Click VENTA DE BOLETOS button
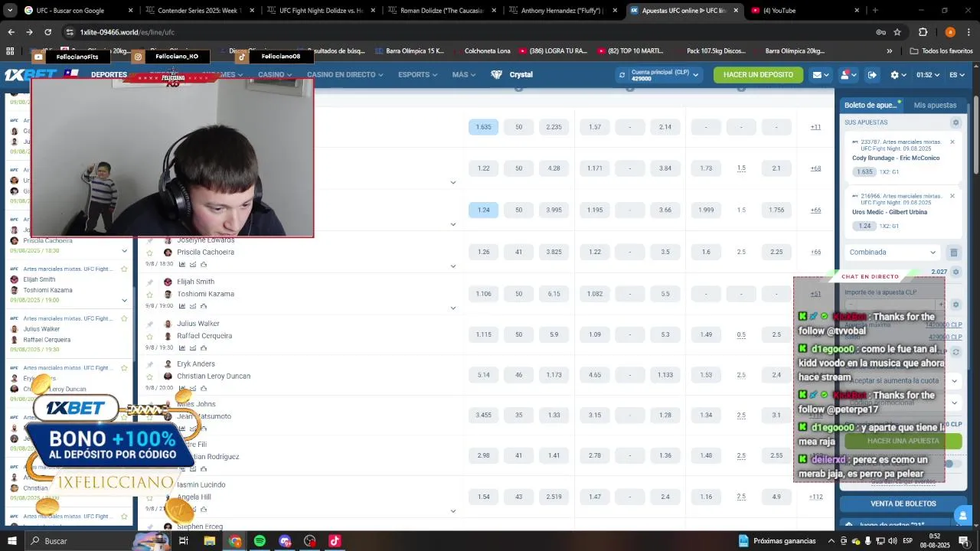 [903, 504]
